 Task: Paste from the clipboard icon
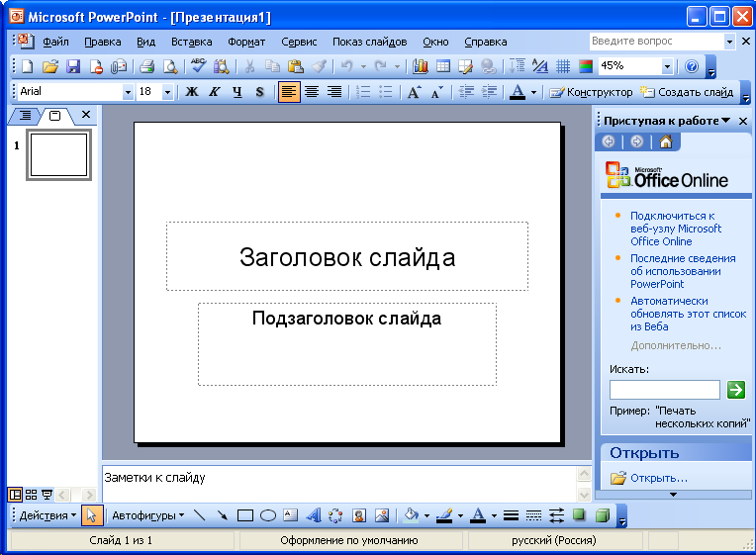point(295,66)
